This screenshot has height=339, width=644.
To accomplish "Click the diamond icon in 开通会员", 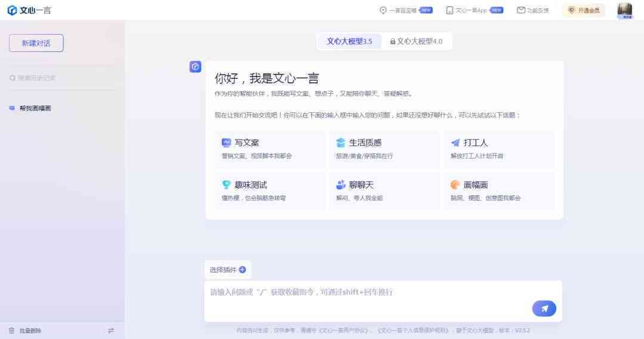I will (572, 10).
